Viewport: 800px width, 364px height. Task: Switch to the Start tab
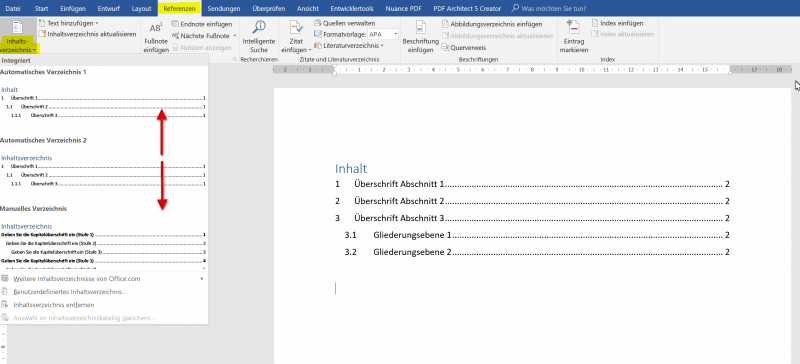tap(41, 9)
